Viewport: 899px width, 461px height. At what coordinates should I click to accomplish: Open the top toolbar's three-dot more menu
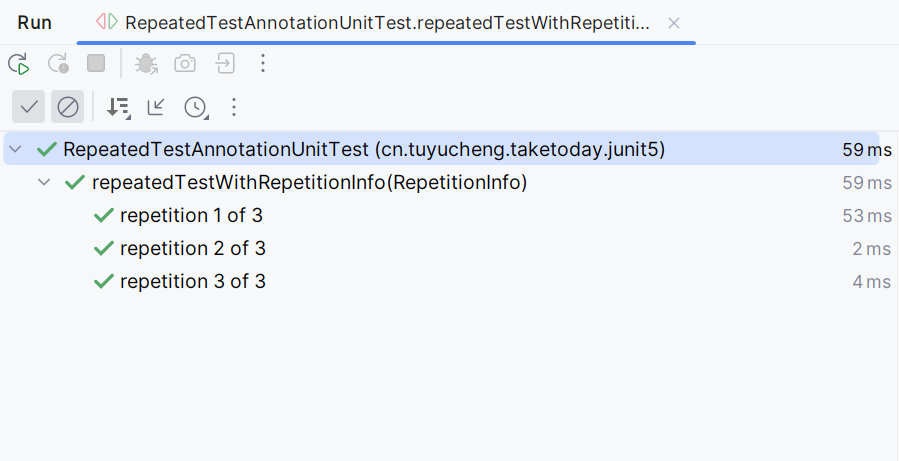[x=263, y=63]
